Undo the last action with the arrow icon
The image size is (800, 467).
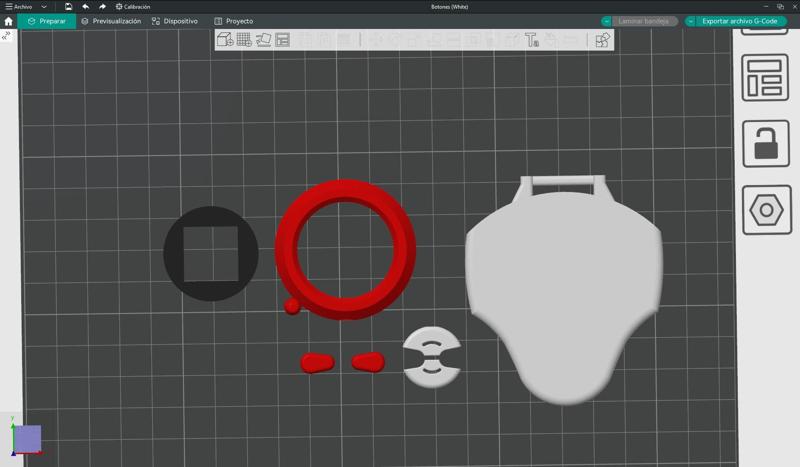[85, 7]
